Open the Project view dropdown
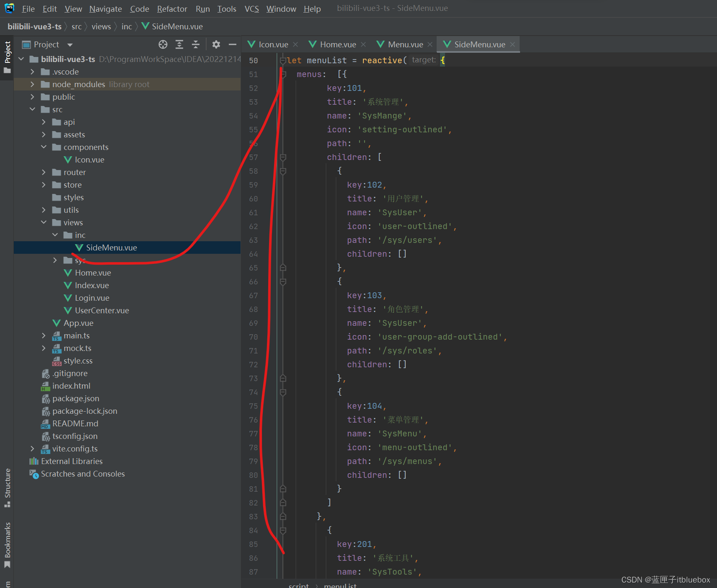Viewport: 717px width, 588px height. tap(70, 45)
